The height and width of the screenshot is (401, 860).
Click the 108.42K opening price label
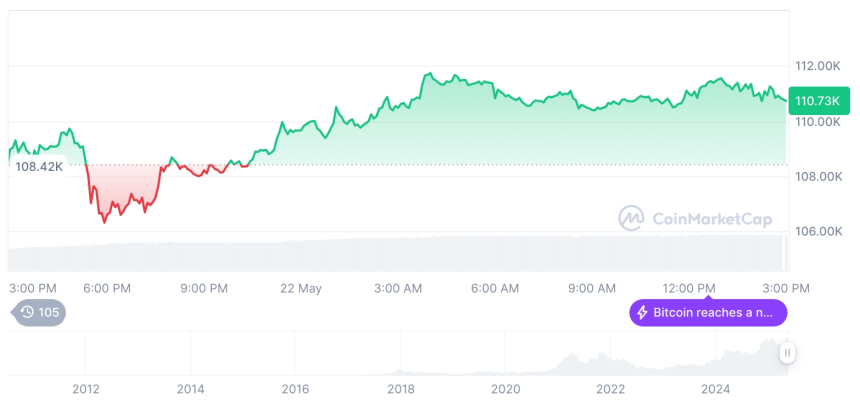pos(39,166)
